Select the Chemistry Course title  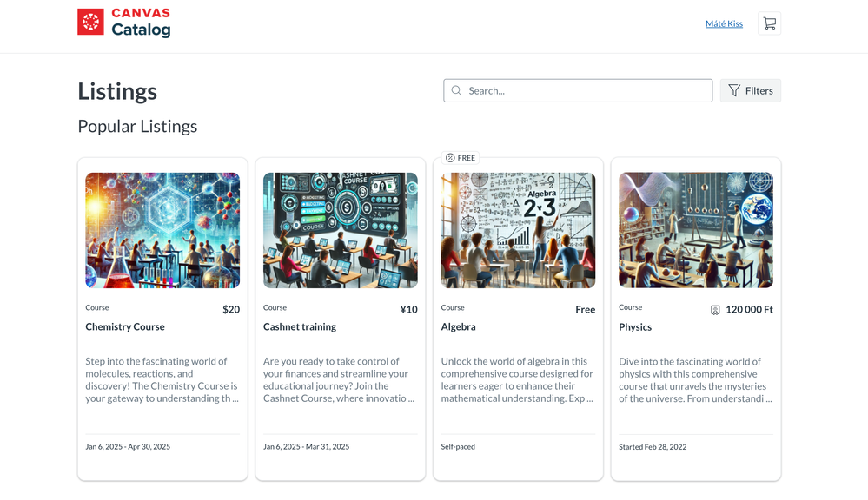(125, 327)
